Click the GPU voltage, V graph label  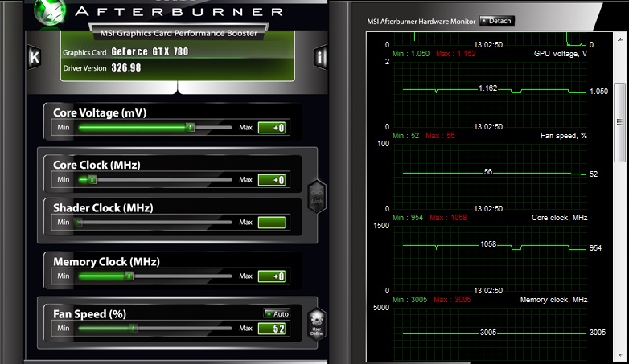[561, 54]
